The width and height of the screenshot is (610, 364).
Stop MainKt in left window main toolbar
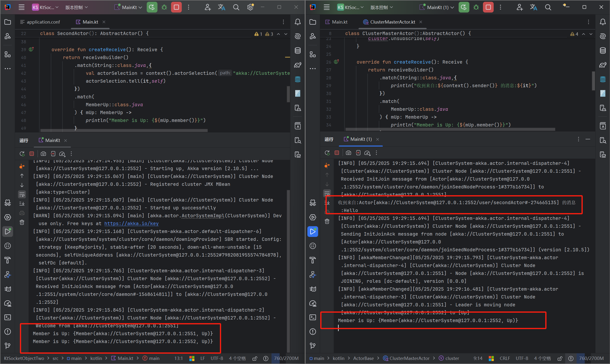click(x=176, y=7)
